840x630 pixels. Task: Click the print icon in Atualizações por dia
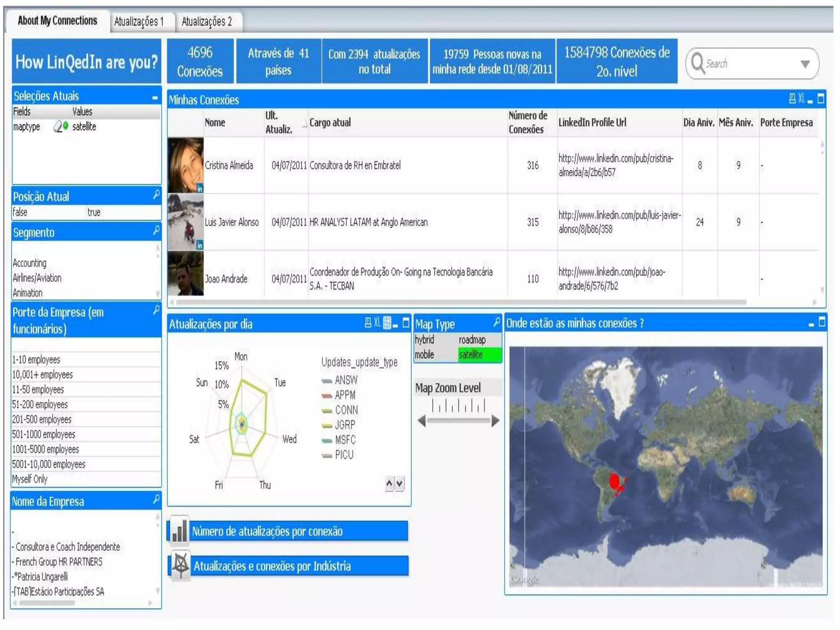[x=368, y=323]
